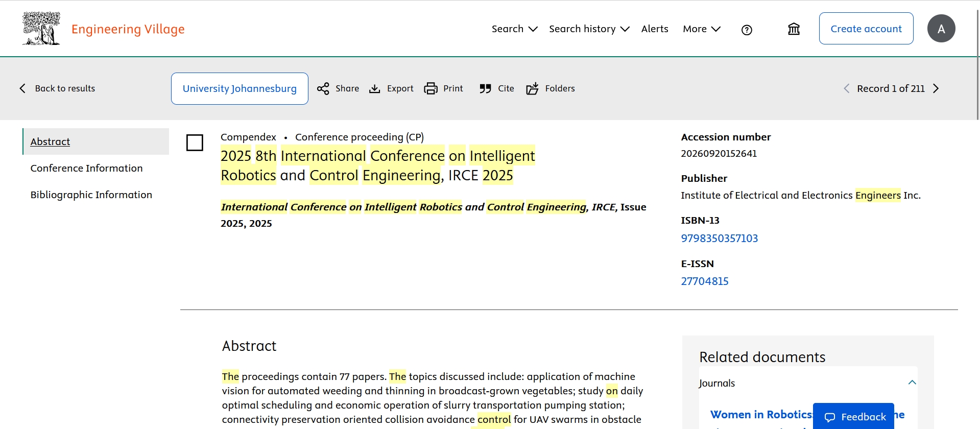The image size is (980, 429).
Task: Click the institution building icon
Action: click(x=794, y=29)
